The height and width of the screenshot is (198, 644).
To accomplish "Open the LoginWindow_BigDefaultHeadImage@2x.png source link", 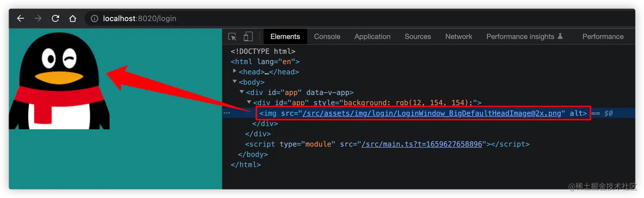I will point(431,113).
